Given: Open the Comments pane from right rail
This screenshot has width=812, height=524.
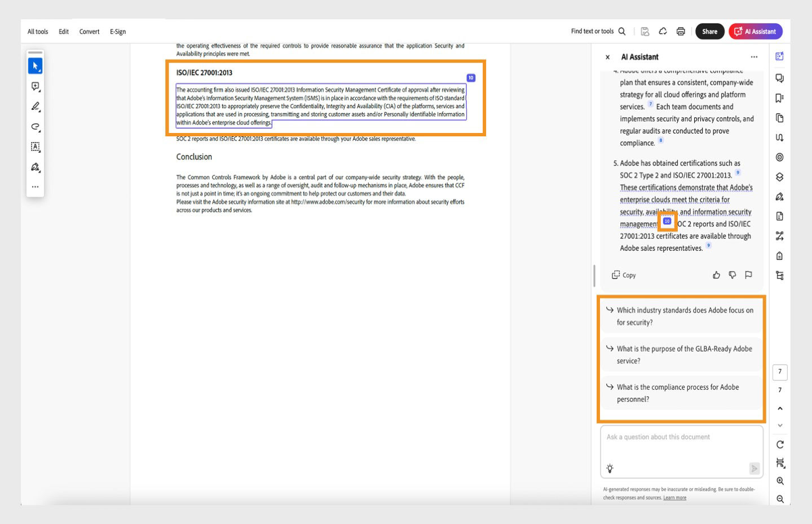Looking at the screenshot, I should pyautogui.click(x=779, y=78).
